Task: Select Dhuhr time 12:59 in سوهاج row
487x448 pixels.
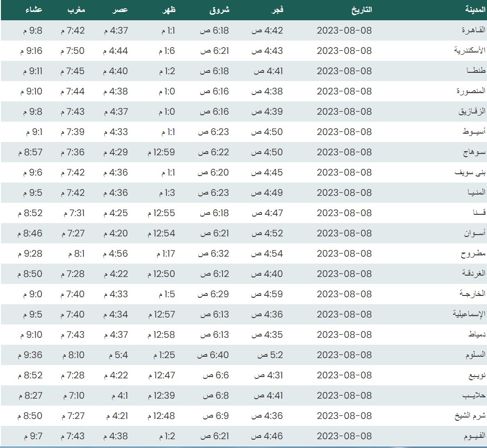Action: click(161, 152)
